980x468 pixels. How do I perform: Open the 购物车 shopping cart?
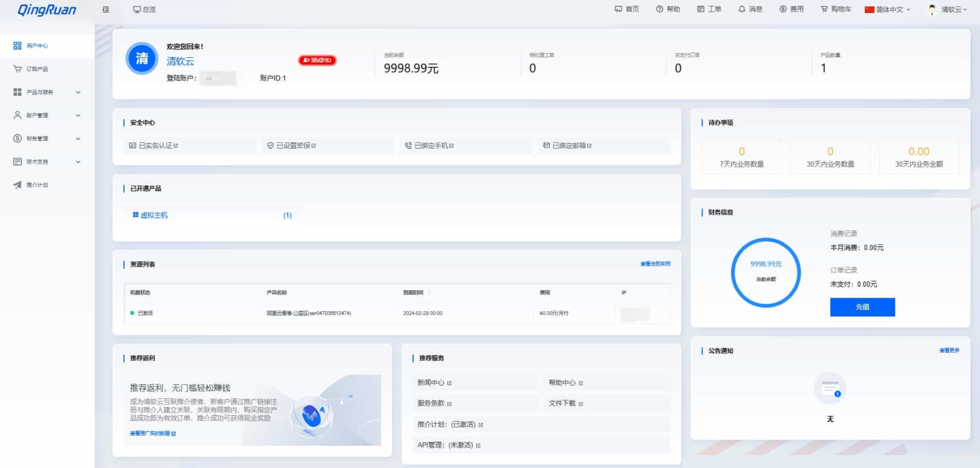[836, 9]
